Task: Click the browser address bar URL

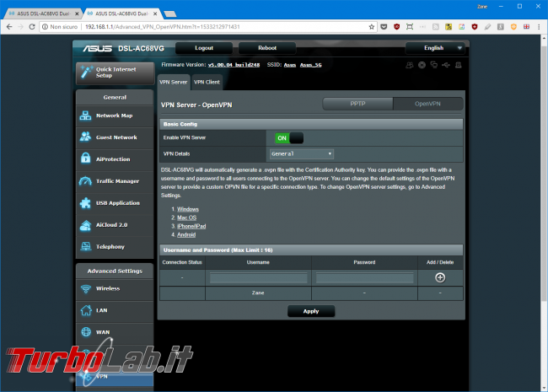Action: click(x=163, y=27)
